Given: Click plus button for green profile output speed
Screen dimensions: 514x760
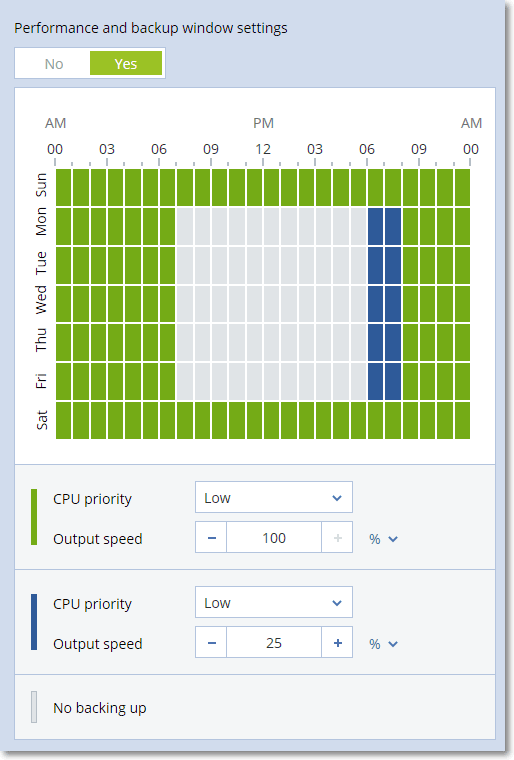Looking at the screenshot, I should pos(337,538).
